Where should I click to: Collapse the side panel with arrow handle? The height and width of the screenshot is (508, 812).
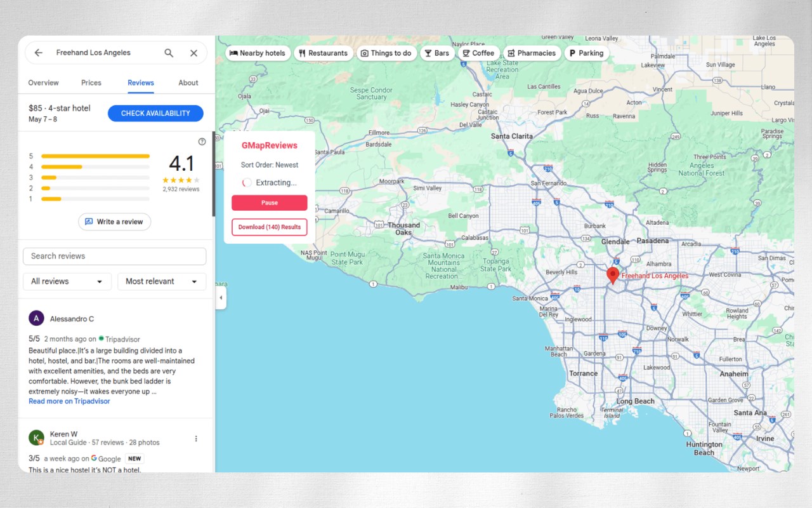tap(221, 297)
